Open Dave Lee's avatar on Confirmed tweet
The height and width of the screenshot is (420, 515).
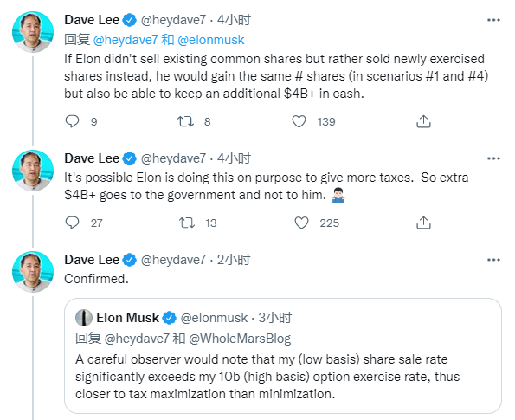(x=33, y=272)
